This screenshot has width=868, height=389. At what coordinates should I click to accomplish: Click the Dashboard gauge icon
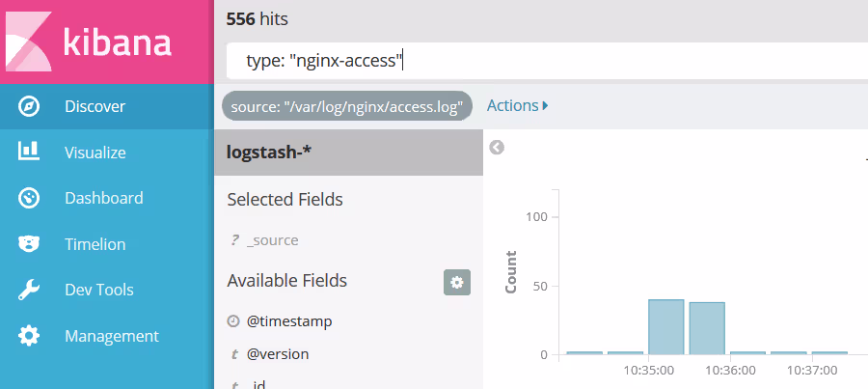(x=29, y=198)
